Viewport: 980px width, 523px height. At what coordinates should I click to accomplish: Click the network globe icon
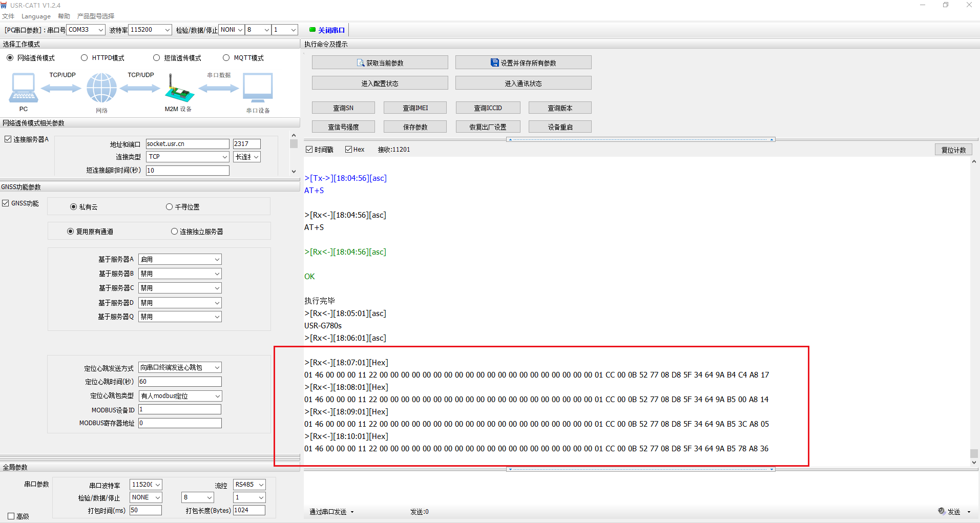point(101,88)
